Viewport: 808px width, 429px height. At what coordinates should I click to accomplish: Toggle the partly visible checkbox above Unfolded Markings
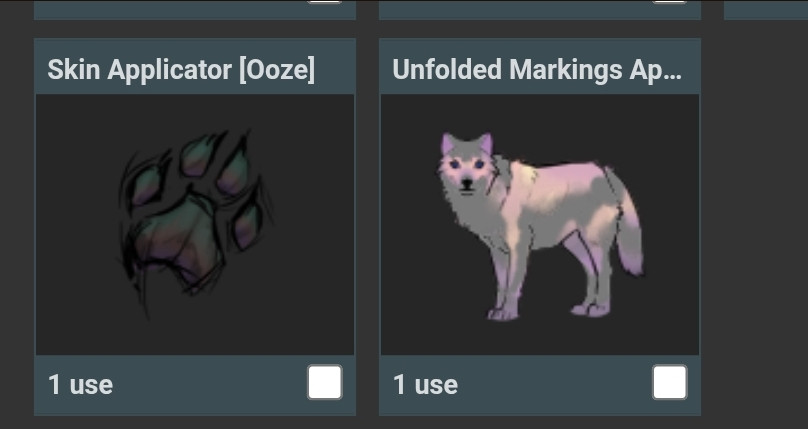[x=669, y=2]
